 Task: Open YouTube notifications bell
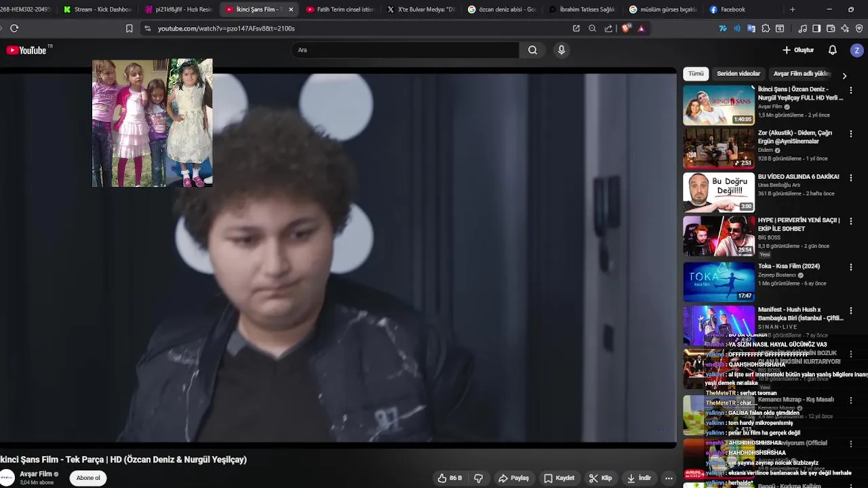click(832, 50)
